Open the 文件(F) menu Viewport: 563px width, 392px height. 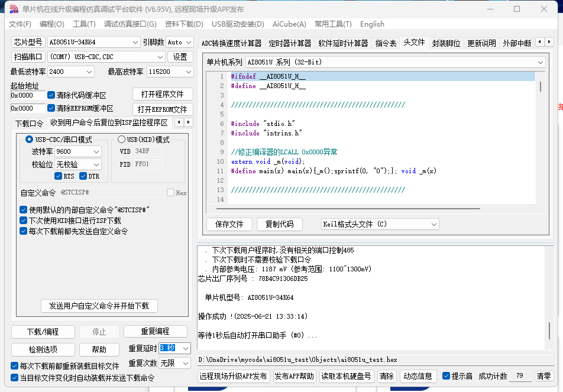tap(20, 24)
